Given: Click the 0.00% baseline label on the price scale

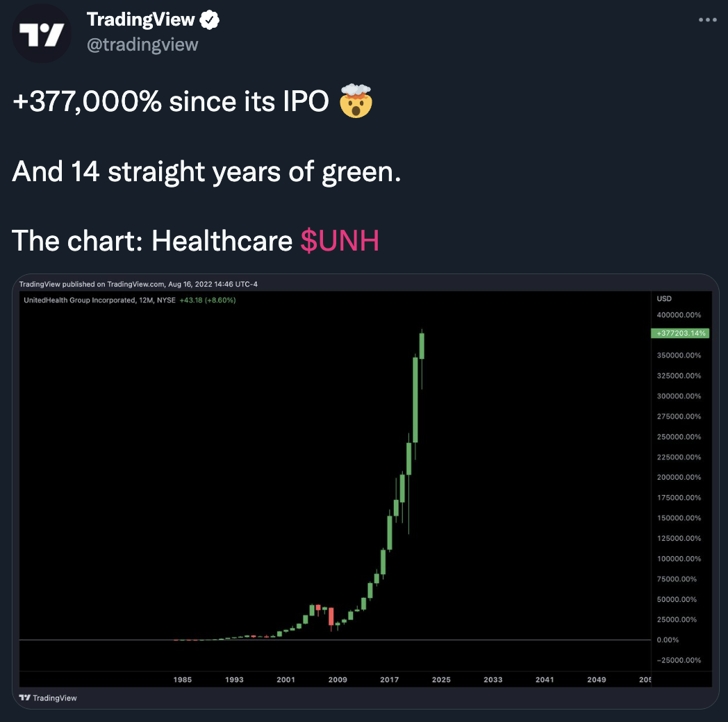Looking at the screenshot, I should tap(668, 639).
